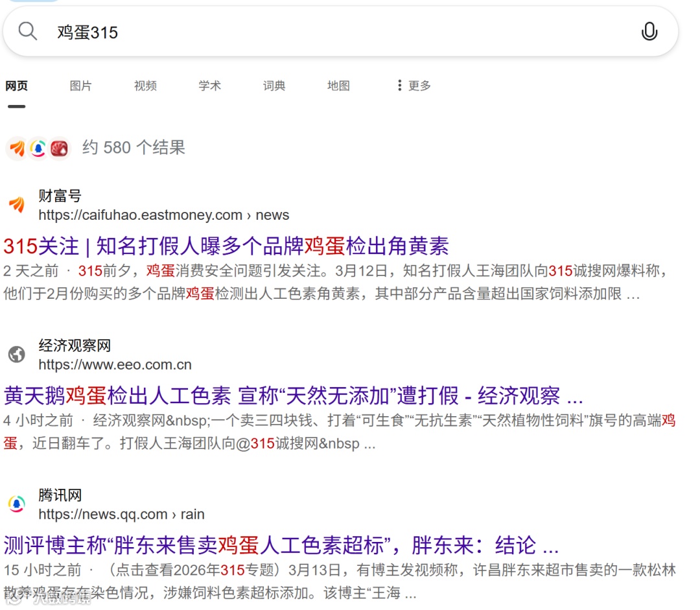Image resolution: width=700 pixels, height=610 pixels.
Task: Start voice search with microphone icon
Action: click(649, 31)
